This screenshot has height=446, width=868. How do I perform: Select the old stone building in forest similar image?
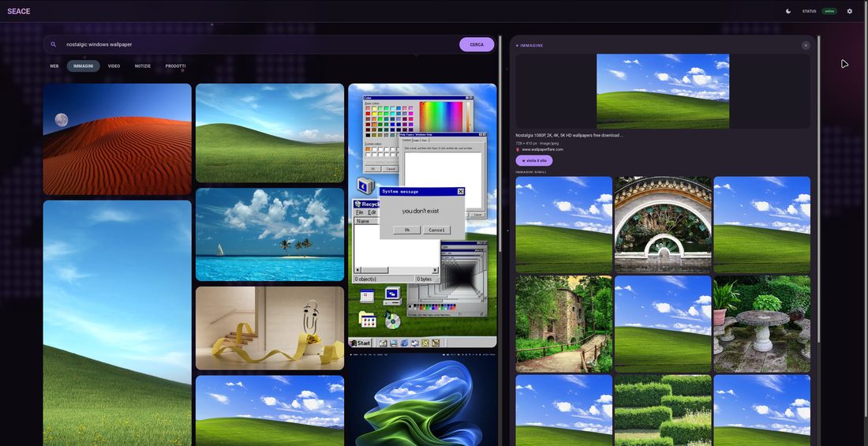click(x=564, y=324)
